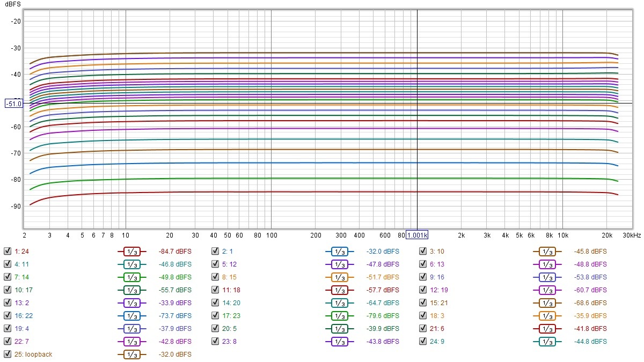Toggle the '3: 10' trace checkbox
The height and width of the screenshot is (362, 644).
(x=423, y=251)
